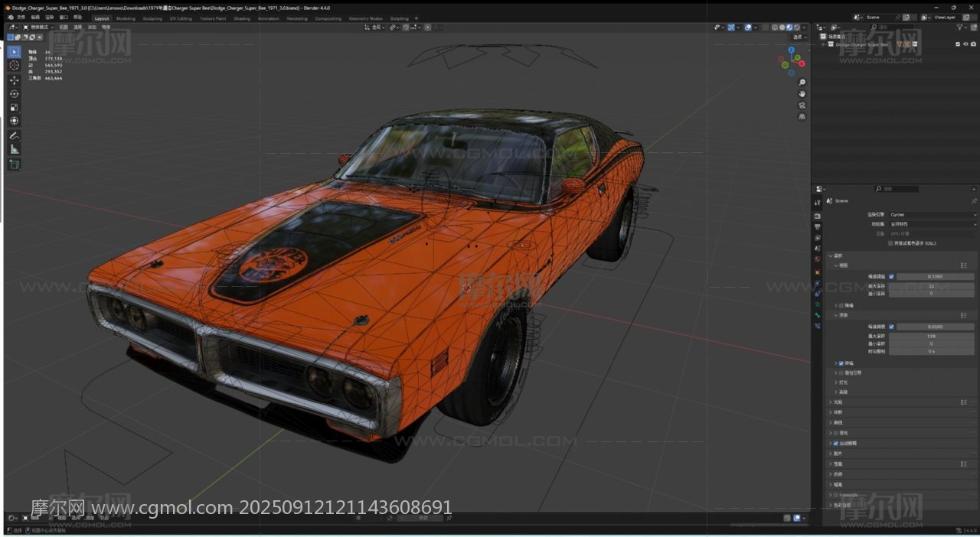Click the Dodge Charger Super Bee collection name
The width and height of the screenshot is (980, 537).
(861, 44)
